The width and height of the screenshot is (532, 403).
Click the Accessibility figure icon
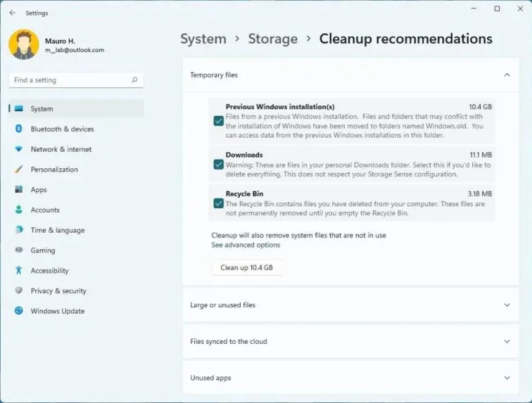point(19,270)
